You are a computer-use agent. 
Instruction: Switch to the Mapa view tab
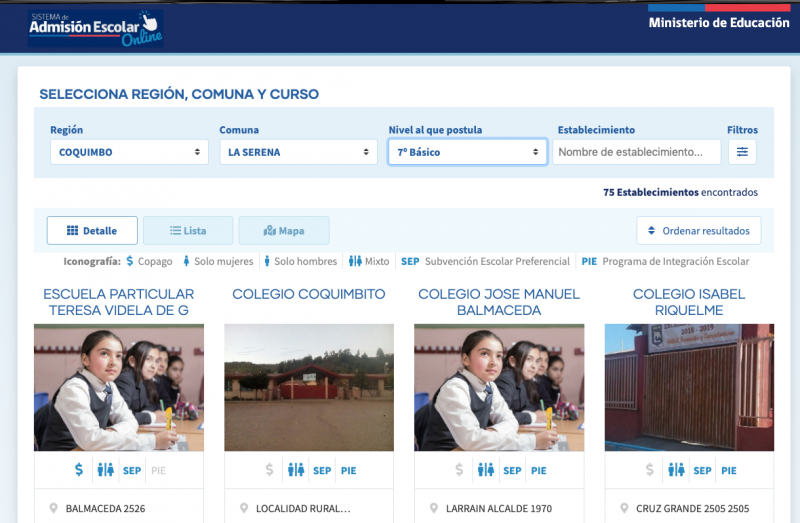[x=284, y=231]
